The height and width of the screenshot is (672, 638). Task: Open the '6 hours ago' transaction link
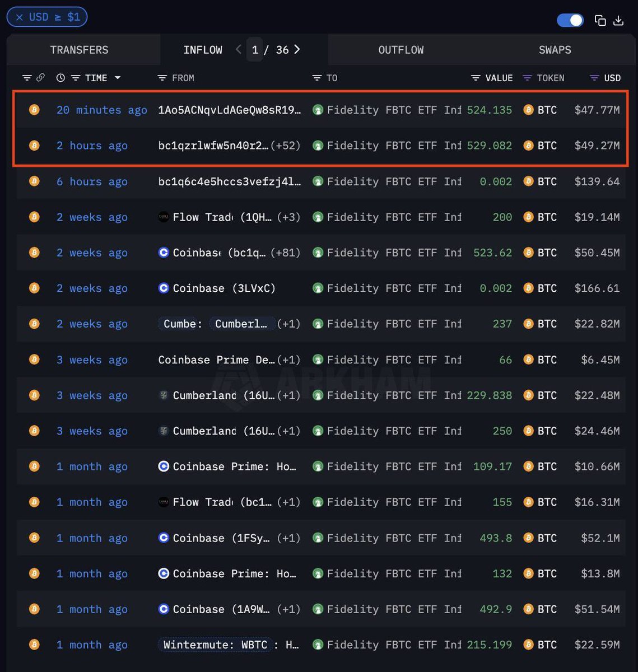tap(92, 181)
